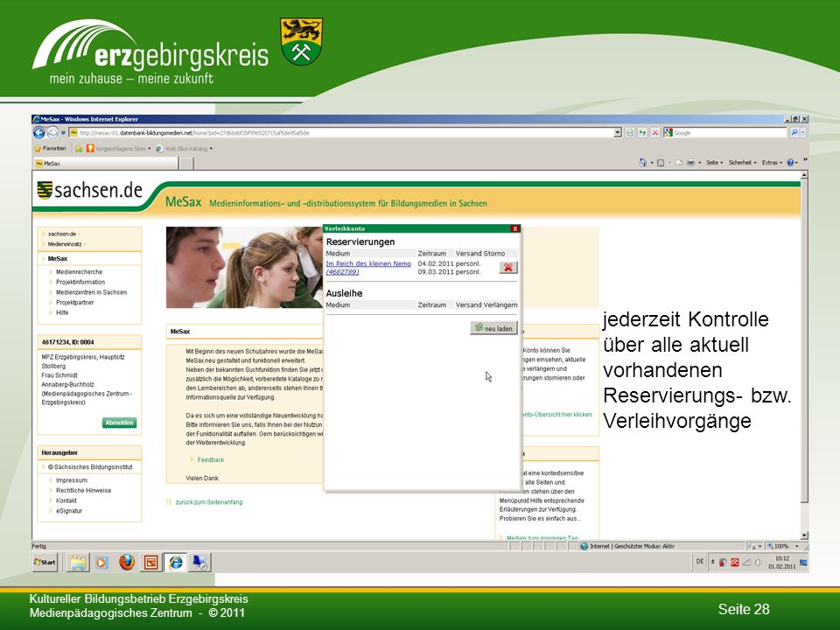Click the DE language indicator in tray
This screenshot has width=840, height=630.
click(x=700, y=562)
